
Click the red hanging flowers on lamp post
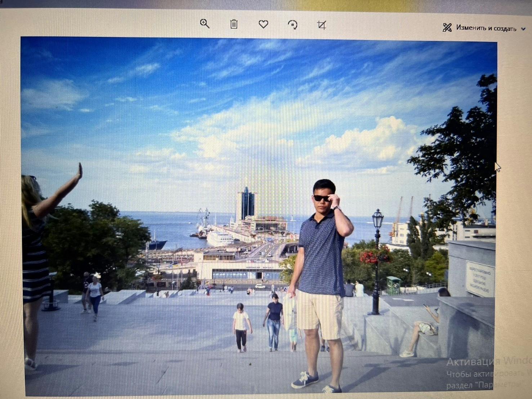(375, 256)
